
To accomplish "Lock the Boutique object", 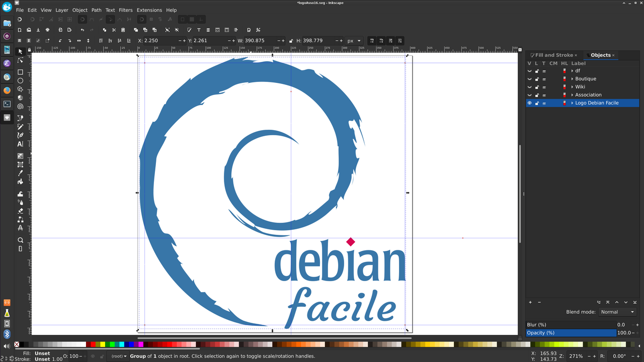I will [x=537, y=78].
